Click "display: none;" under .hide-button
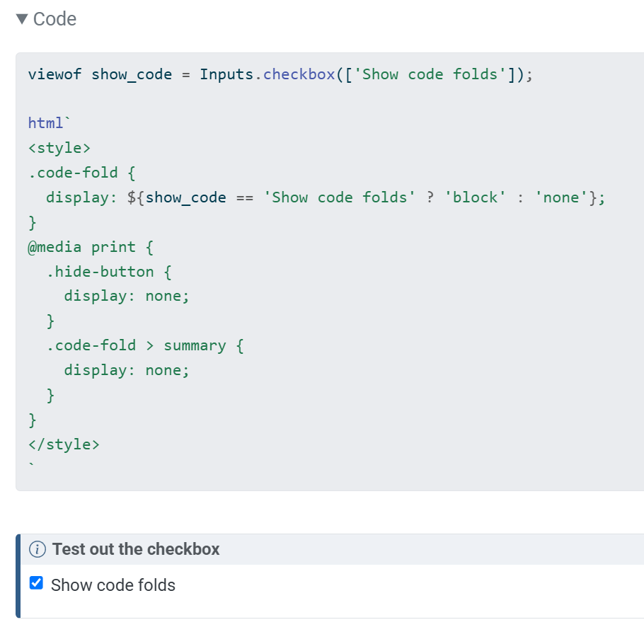Viewport: 644px width, 644px height. point(127,297)
